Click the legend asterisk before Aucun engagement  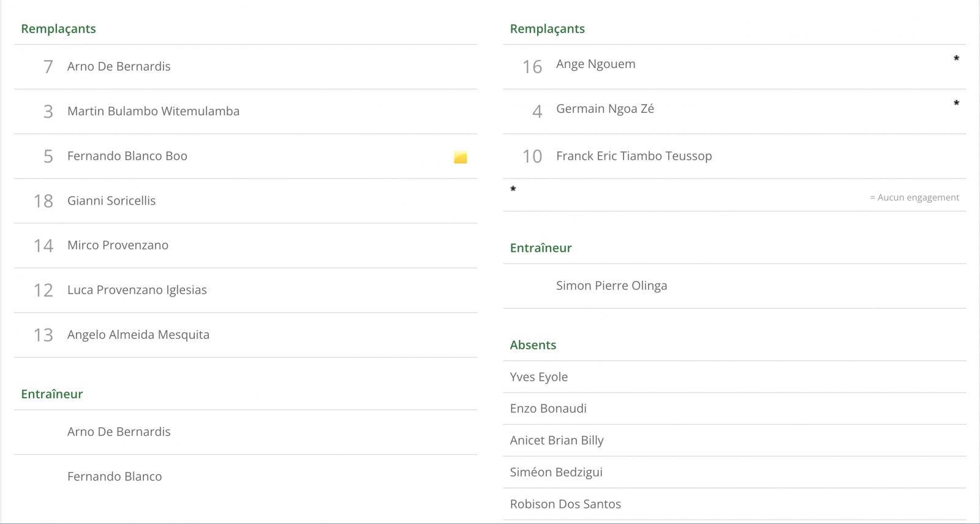(513, 189)
